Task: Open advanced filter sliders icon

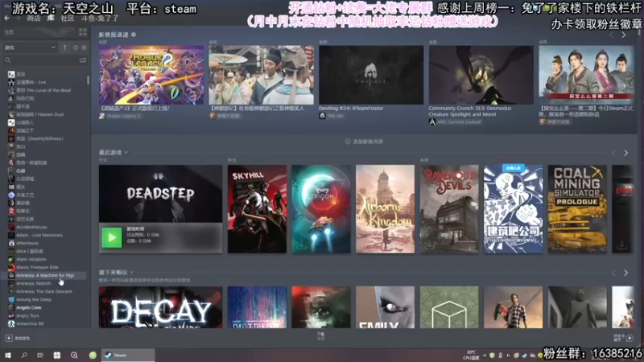Action: (83, 60)
